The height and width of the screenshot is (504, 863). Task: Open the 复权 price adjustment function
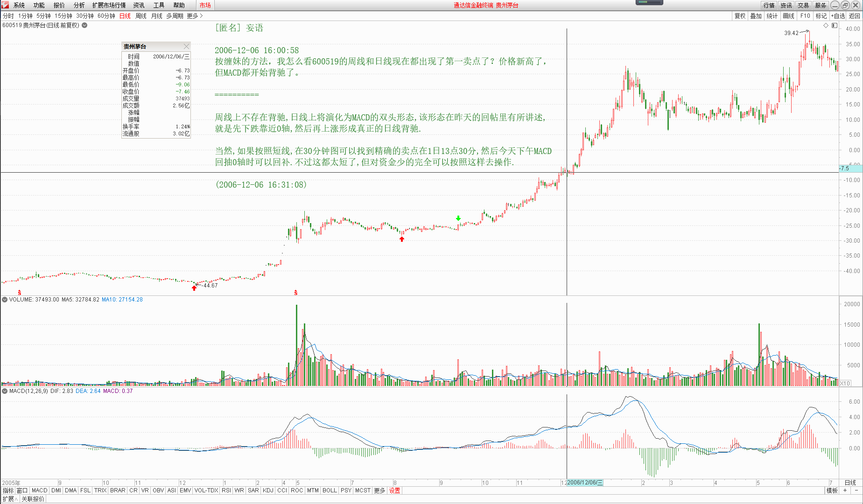tap(740, 15)
